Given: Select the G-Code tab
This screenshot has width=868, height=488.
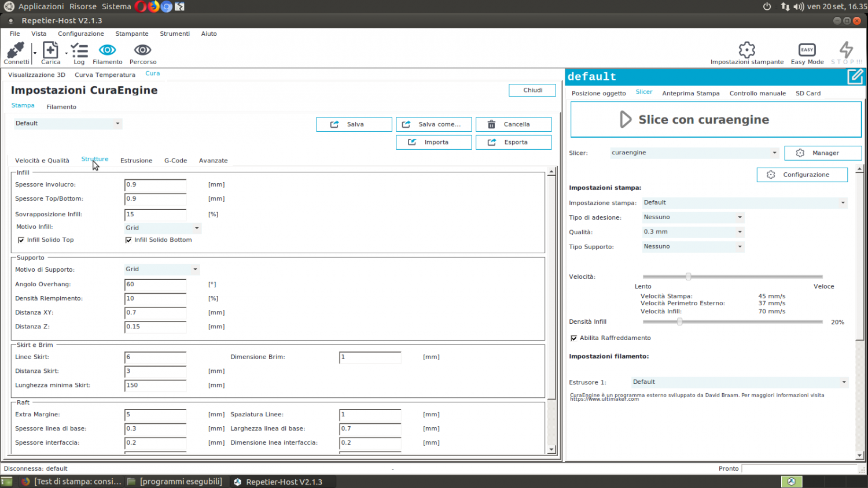Looking at the screenshot, I should [x=175, y=161].
